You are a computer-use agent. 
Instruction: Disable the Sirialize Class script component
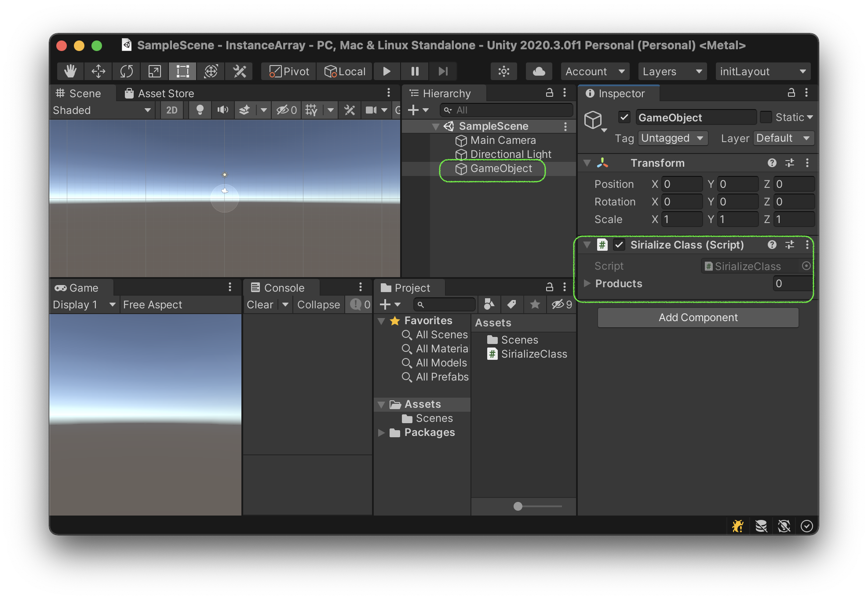tap(620, 245)
